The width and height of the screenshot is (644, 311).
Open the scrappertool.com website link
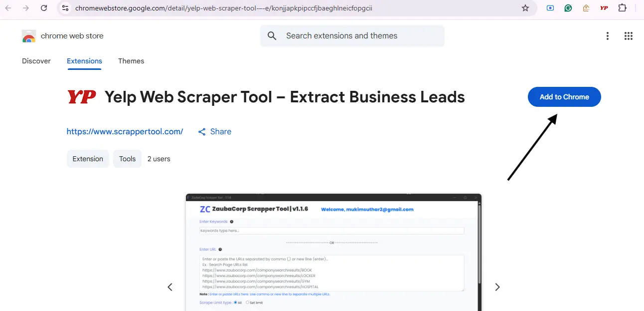click(125, 131)
